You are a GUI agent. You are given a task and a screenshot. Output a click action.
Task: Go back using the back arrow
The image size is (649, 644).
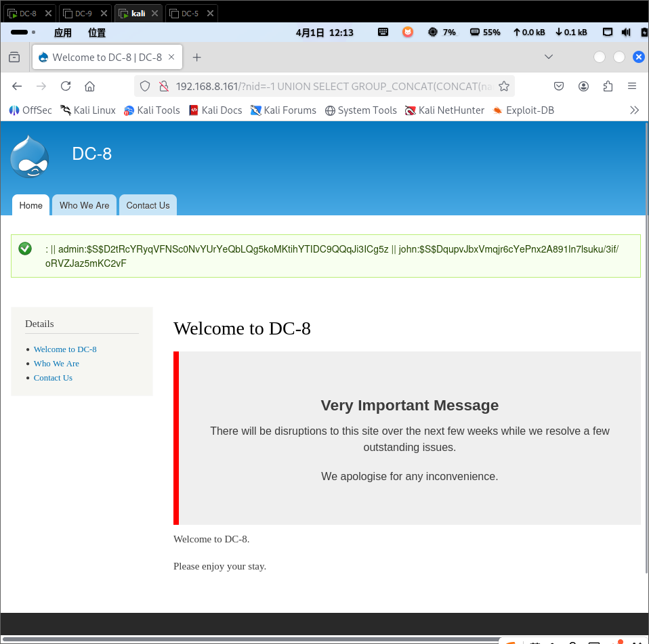[18, 86]
